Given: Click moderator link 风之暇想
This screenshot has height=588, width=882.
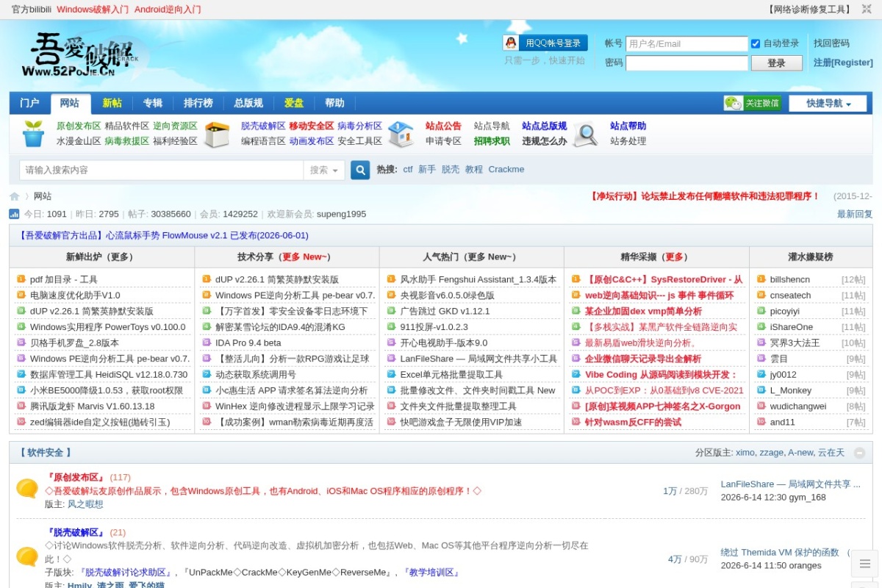Looking at the screenshot, I should pyautogui.click(x=85, y=504).
